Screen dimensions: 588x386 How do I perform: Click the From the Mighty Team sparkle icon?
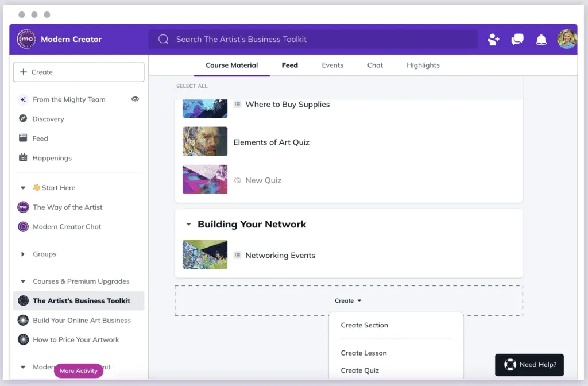tap(23, 99)
